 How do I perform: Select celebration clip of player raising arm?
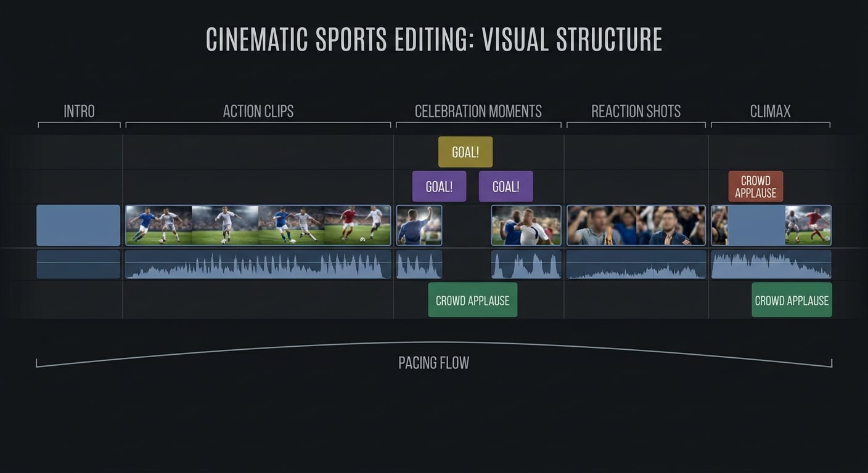(x=419, y=225)
